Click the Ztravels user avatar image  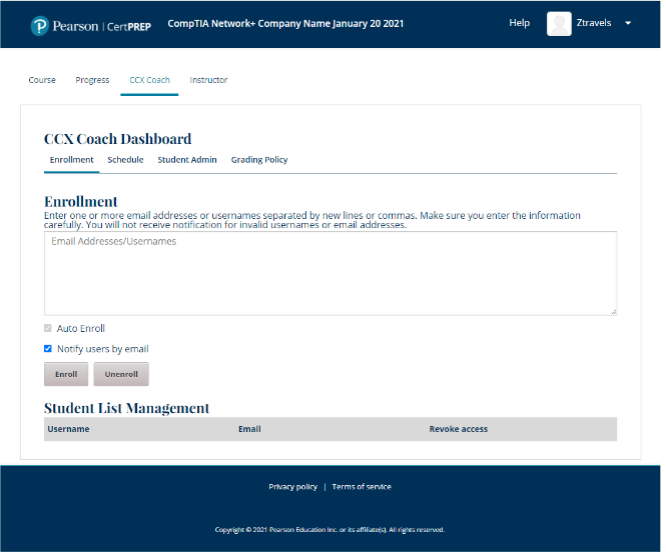point(559,24)
